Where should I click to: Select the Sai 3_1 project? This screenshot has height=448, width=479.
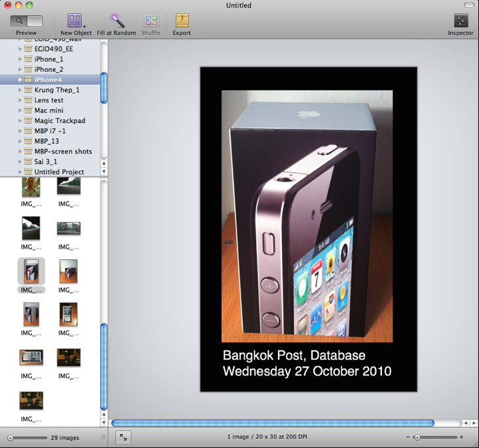click(50, 162)
